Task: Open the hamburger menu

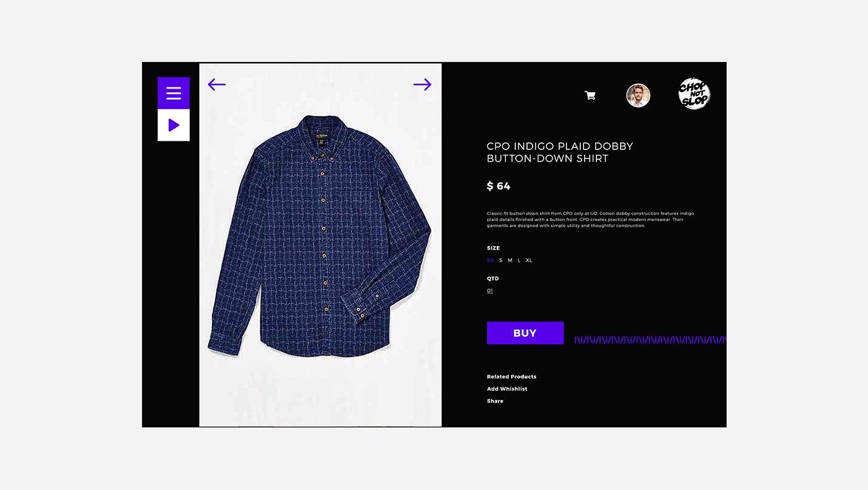Action: point(174,93)
